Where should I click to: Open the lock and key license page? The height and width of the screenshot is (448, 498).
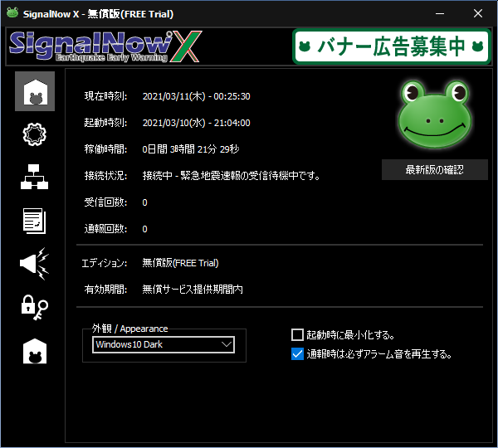pos(35,307)
